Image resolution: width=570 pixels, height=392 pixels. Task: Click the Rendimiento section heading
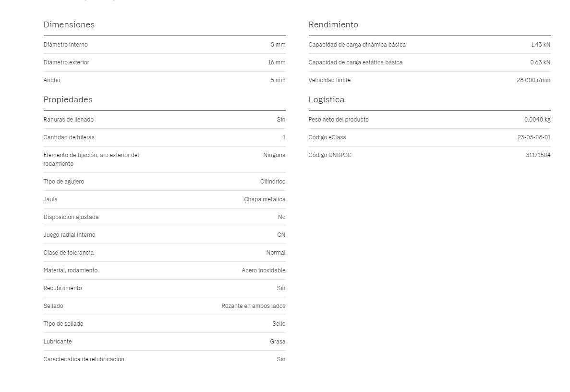(x=333, y=24)
